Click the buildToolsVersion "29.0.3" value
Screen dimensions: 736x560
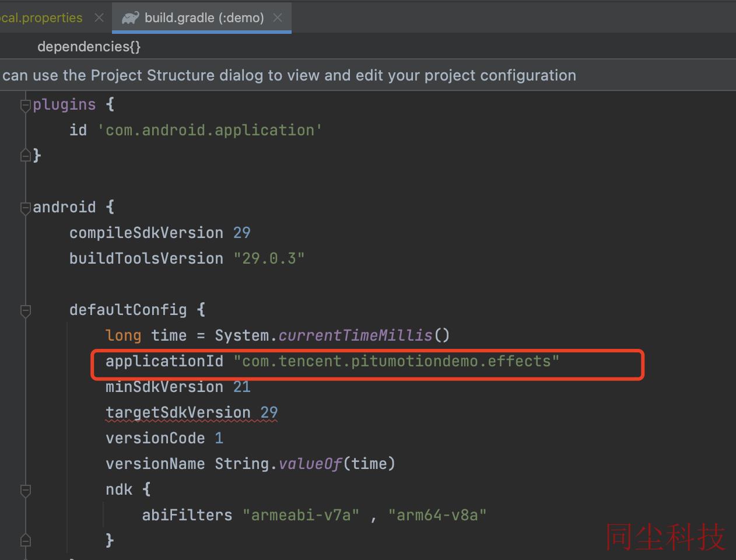(269, 258)
